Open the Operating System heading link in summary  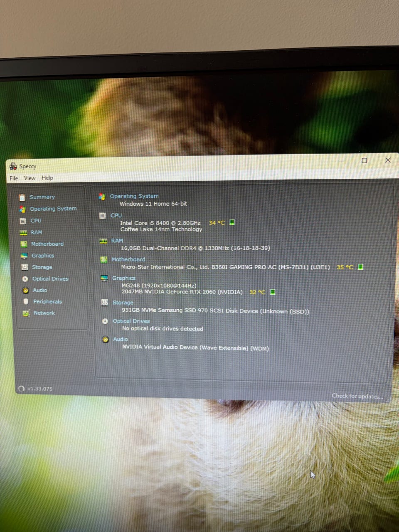coord(134,196)
